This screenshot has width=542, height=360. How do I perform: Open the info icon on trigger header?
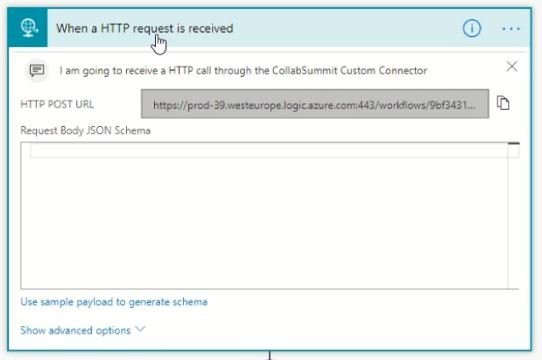[472, 28]
